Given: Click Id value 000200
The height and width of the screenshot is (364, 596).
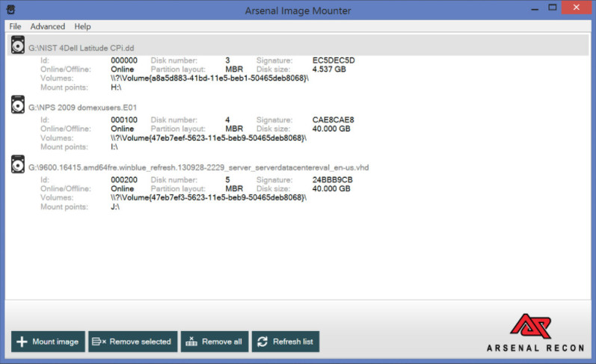Looking at the screenshot, I should (x=124, y=179).
